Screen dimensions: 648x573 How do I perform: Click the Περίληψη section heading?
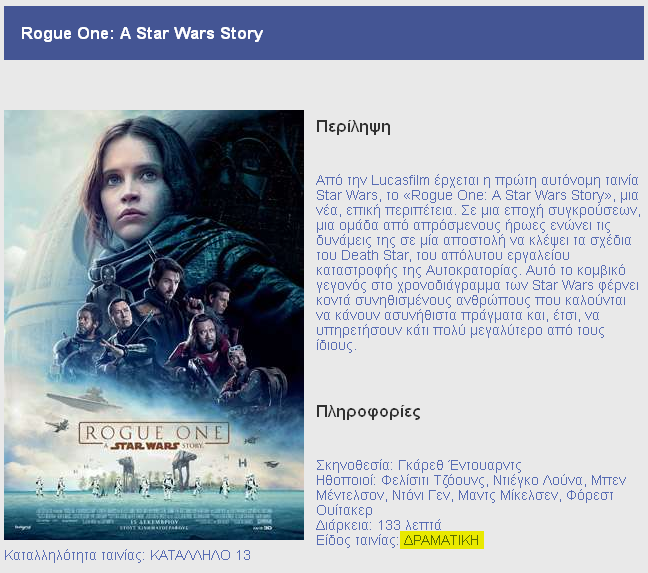[352, 127]
